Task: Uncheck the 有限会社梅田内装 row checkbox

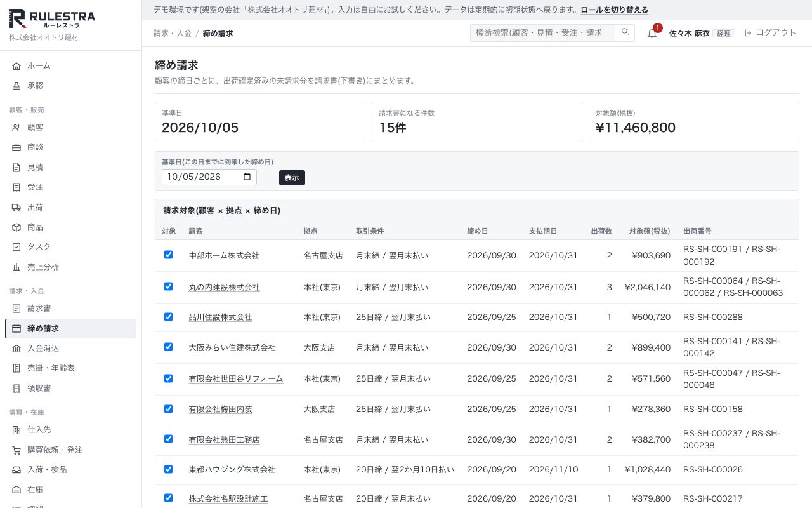Action: pos(168,409)
